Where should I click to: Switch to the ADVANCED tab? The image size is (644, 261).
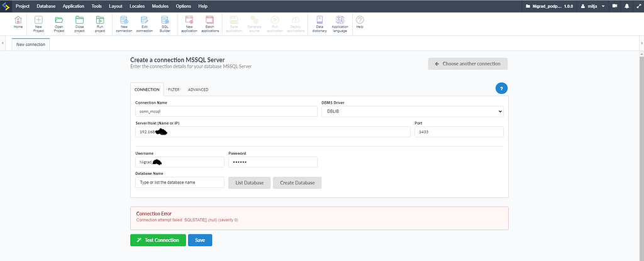coord(198,90)
